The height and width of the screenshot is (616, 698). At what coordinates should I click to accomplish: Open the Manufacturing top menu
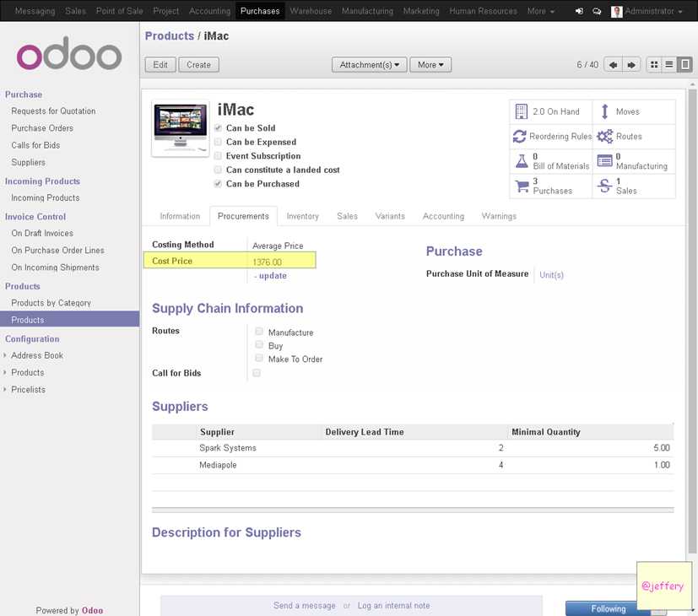(367, 11)
